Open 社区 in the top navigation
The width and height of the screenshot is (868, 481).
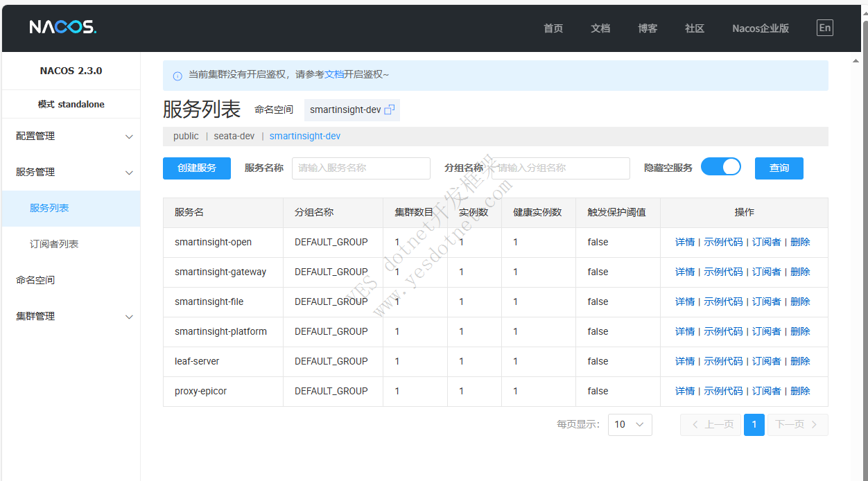[695, 28]
